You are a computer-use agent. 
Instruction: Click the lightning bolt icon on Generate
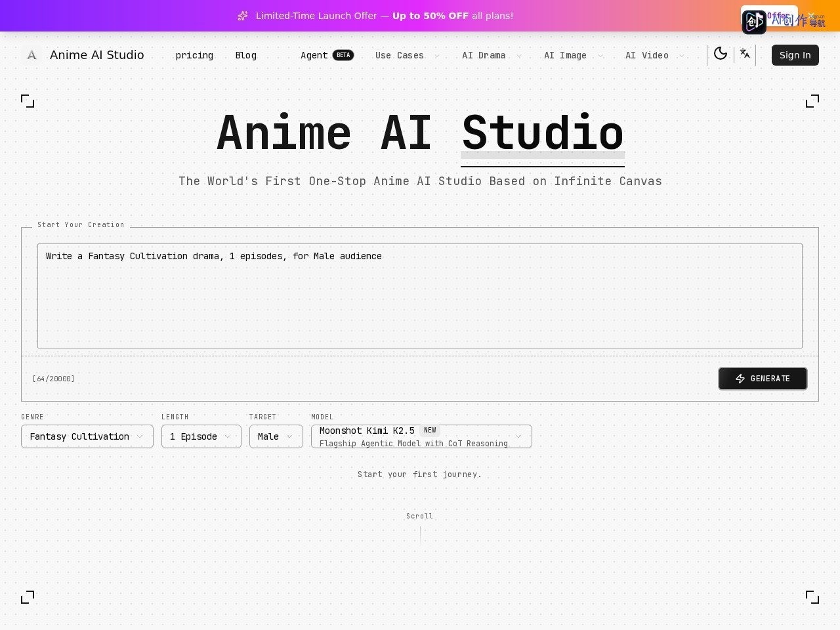click(x=740, y=379)
